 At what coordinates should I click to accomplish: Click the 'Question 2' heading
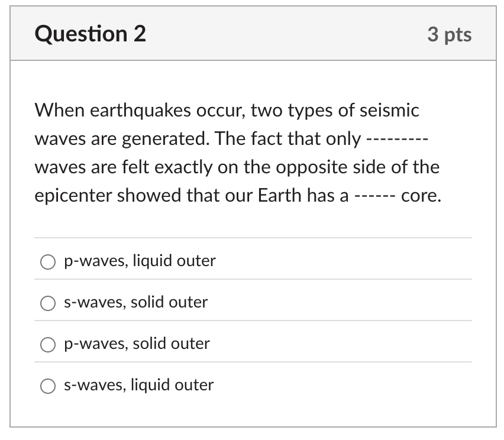pos(92,34)
